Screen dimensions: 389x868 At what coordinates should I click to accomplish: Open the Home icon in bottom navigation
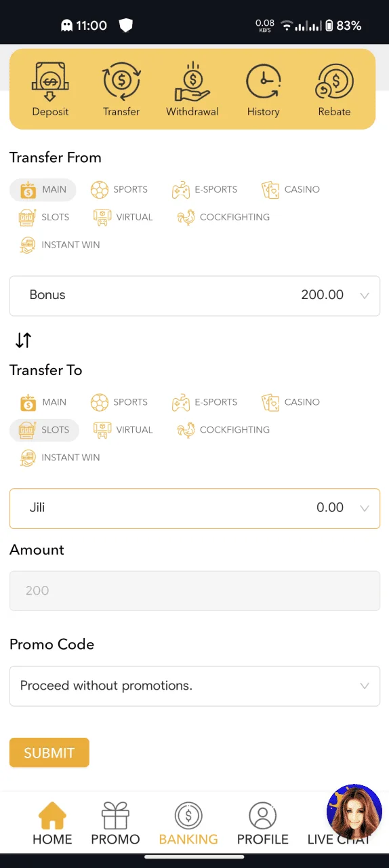(x=52, y=816)
